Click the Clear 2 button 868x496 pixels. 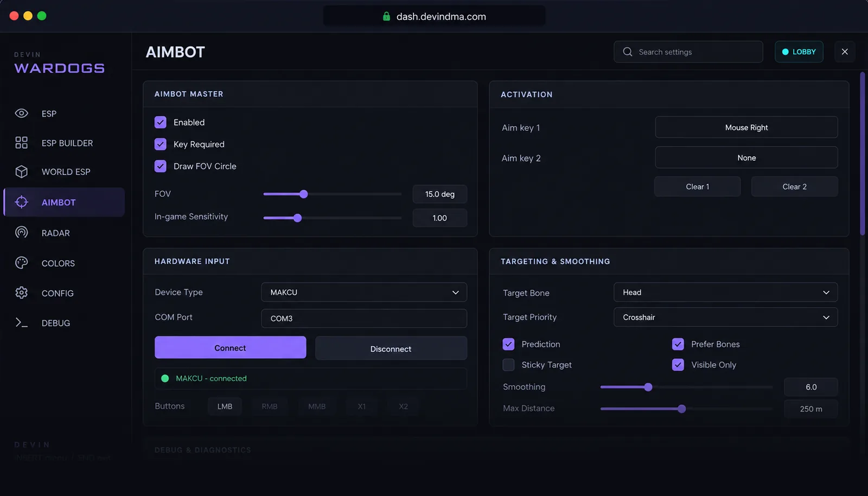point(794,186)
